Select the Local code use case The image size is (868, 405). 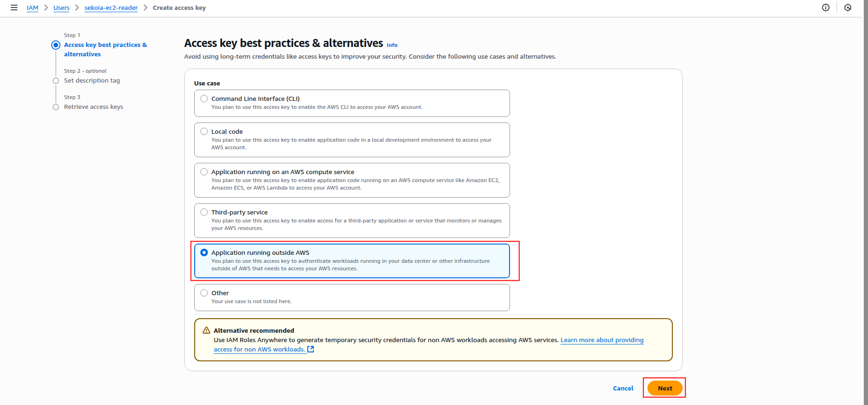204,131
